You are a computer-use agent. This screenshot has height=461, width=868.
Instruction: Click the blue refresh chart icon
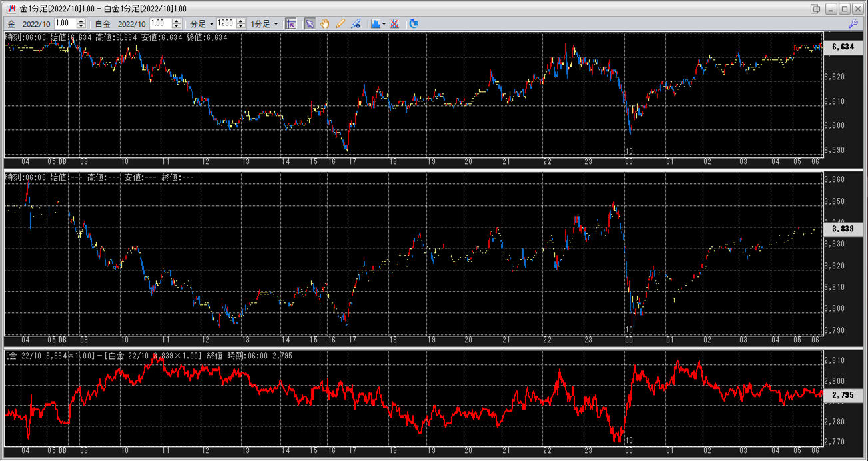[414, 23]
